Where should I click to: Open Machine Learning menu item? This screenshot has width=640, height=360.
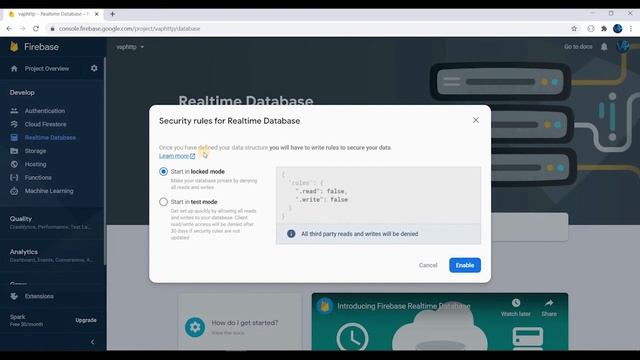49,191
